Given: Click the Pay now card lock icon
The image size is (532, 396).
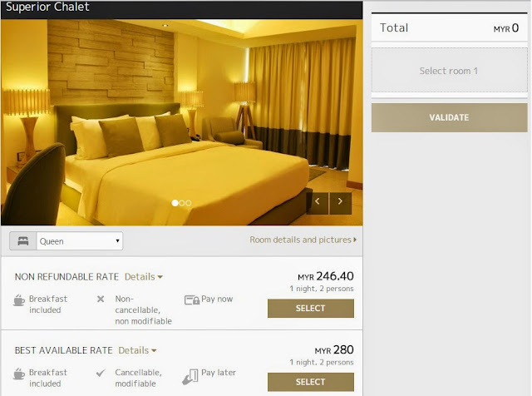Looking at the screenshot, I should [x=192, y=299].
